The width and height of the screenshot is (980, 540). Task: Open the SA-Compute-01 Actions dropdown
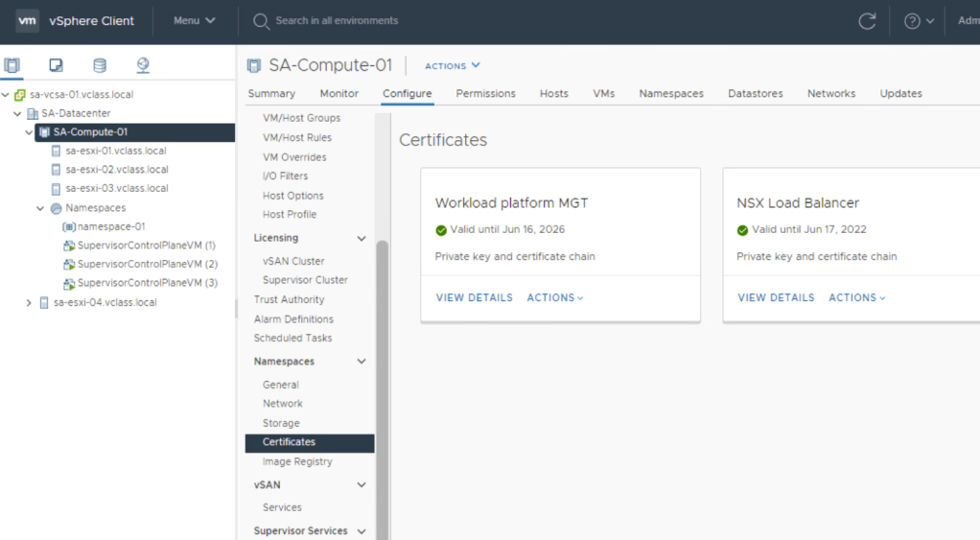(x=452, y=66)
